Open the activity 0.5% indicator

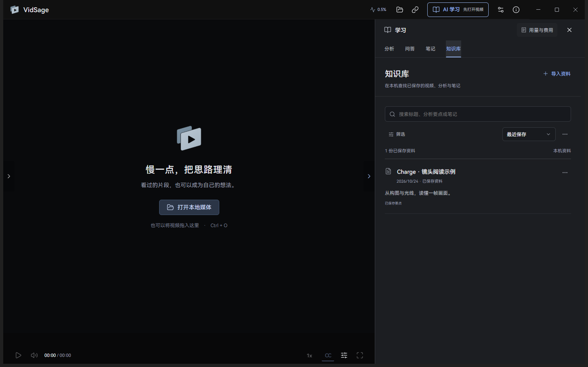coord(378,10)
